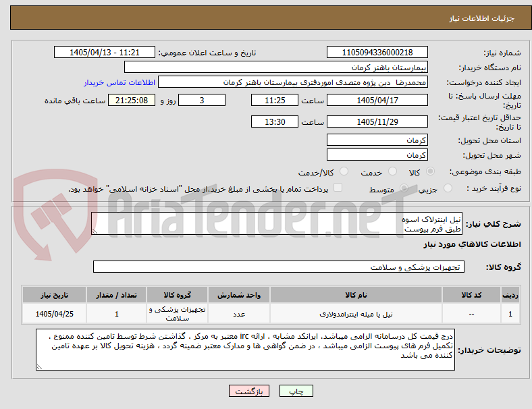
Task: Click the requester field محمدرضا دین پژوه
Action: [x=293, y=82]
